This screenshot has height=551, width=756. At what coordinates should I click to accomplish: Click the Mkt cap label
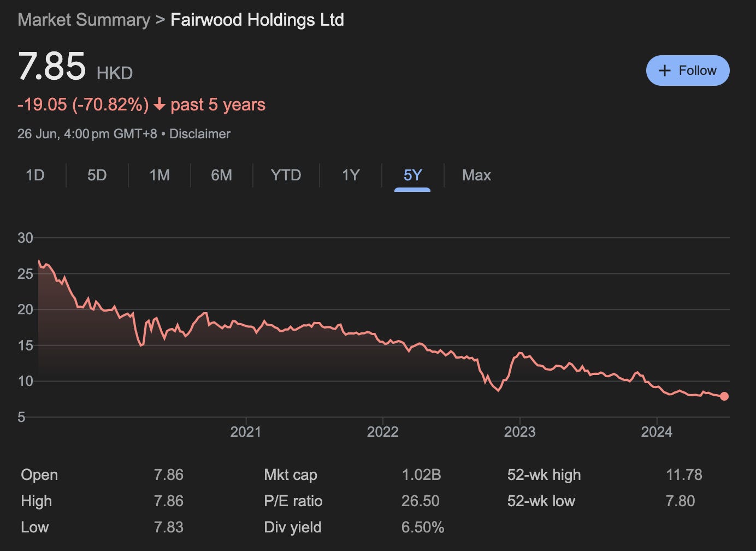(x=291, y=474)
